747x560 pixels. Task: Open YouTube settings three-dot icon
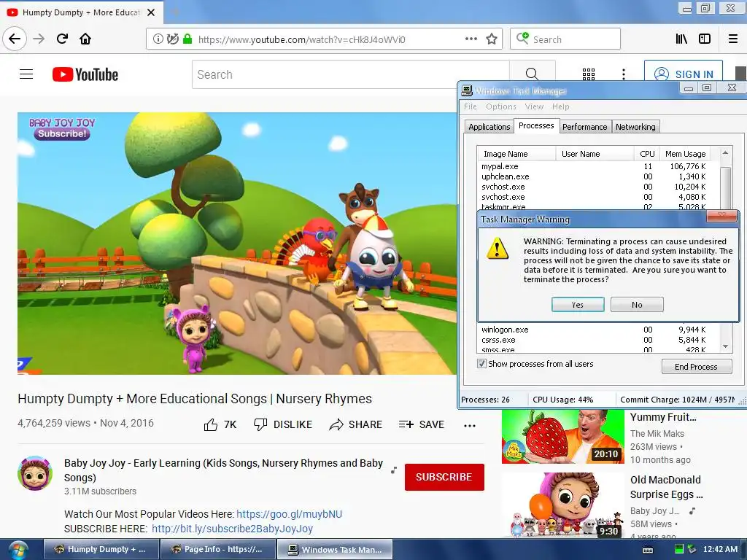[624, 74]
